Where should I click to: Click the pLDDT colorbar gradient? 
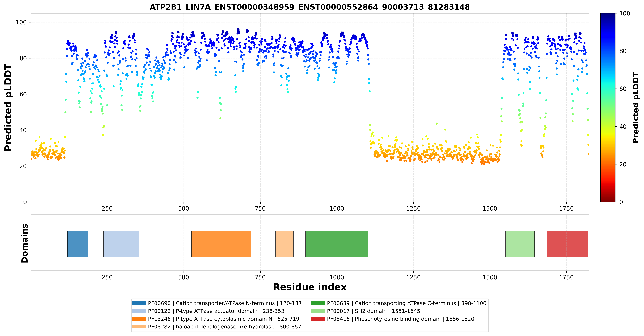(x=608, y=108)
